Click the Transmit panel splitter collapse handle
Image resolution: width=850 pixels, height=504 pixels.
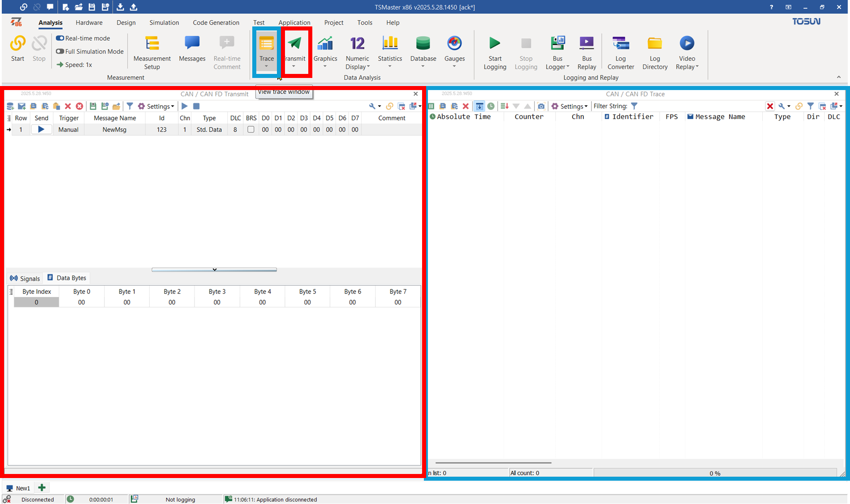[x=214, y=270]
